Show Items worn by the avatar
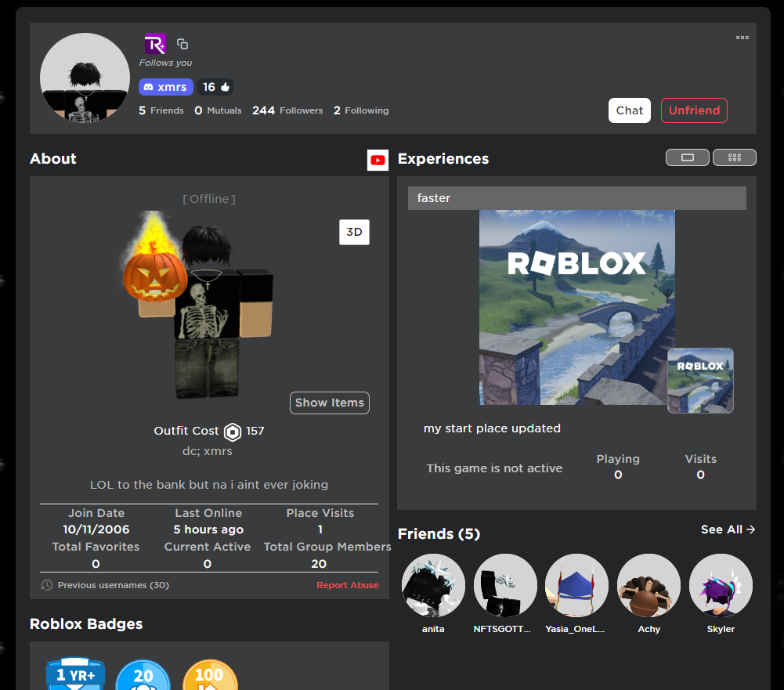 tap(329, 403)
